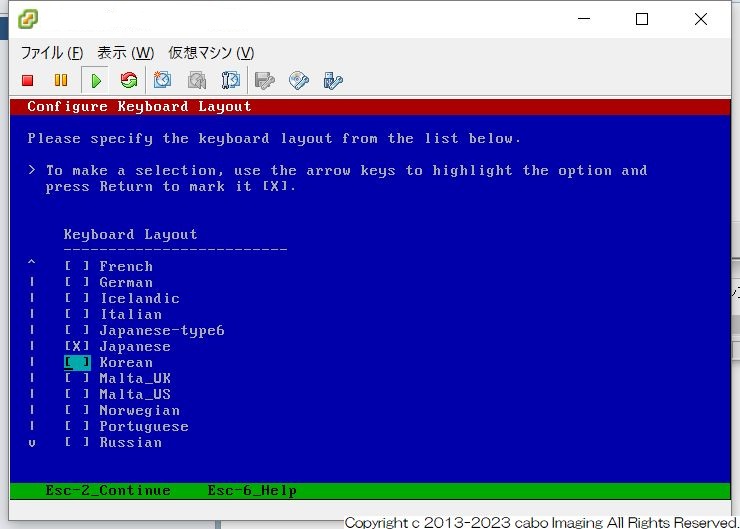Image resolution: width=740 pixels, height=529 pixels.
Task: Open the snapshot manager icon
Action: (231, 80)
